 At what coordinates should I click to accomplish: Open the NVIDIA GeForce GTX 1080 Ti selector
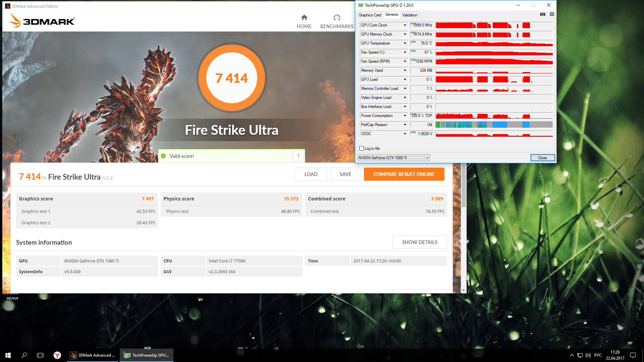393,158
